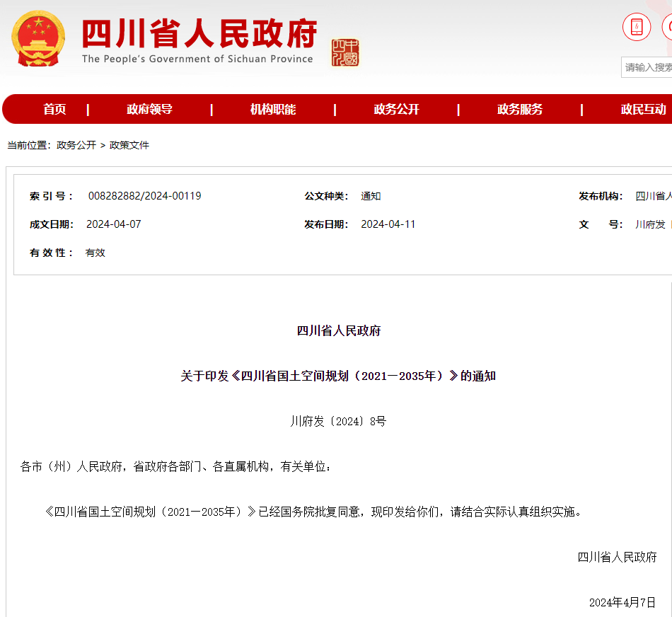Open the 首页 navigation menu
This screenshot has height=617, width=672.
point(55,109)
